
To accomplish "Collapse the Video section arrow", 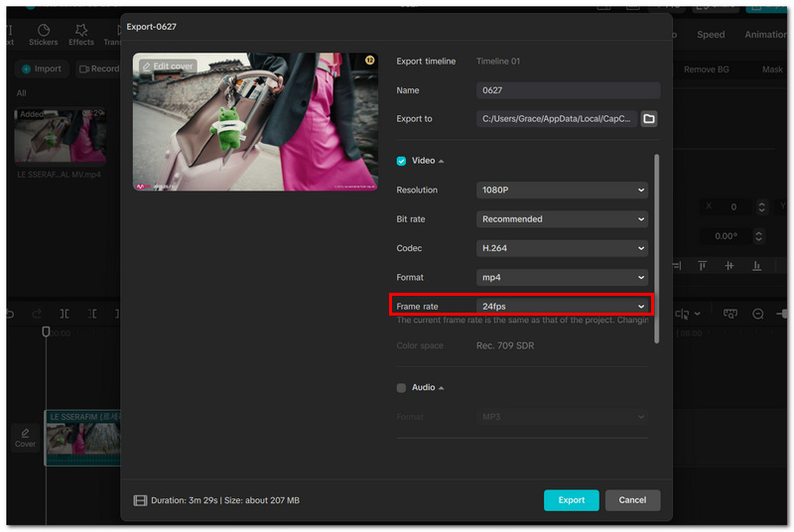I will click(x=441, y=161).
